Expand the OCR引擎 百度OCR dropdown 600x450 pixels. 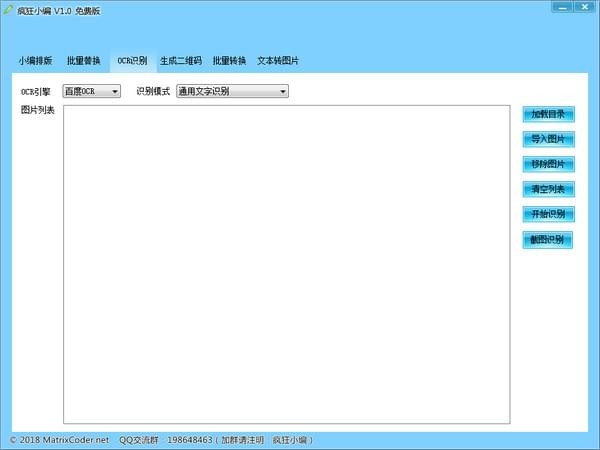point(92,91)
